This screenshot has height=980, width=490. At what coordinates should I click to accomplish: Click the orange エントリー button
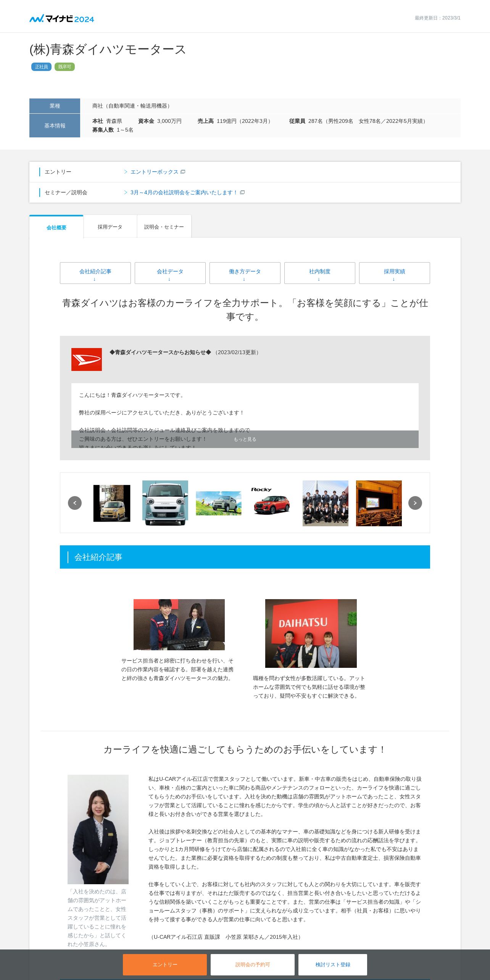click(x=165, y=964)
